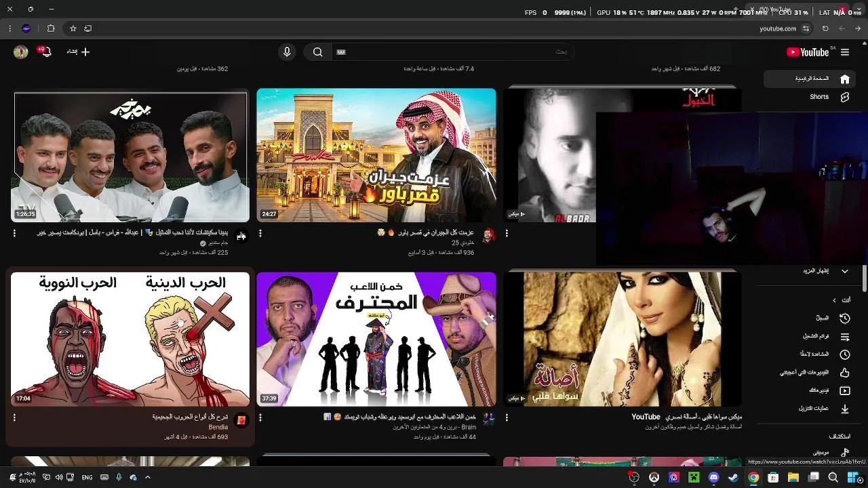Open options menu for the Brain video
Screen dimensions: 868x488
coord(260,418)
